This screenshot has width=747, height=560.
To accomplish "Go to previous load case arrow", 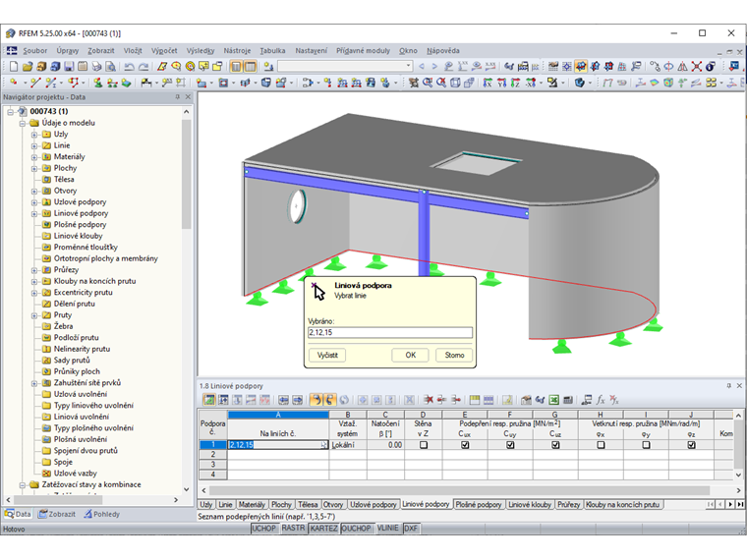I will pyautogui.click(x=422, y=67).
